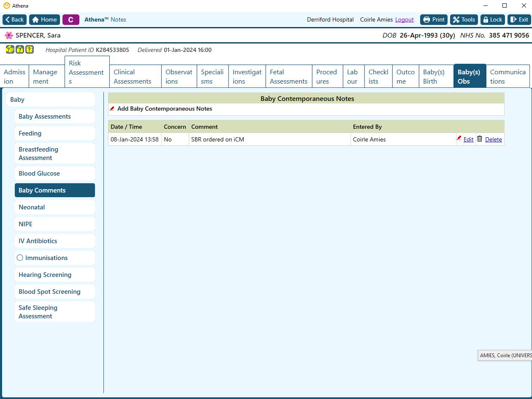Select the Baby sidebar heading
The height and width of the screenshot is (399, 532).
[x=51, y=100]
